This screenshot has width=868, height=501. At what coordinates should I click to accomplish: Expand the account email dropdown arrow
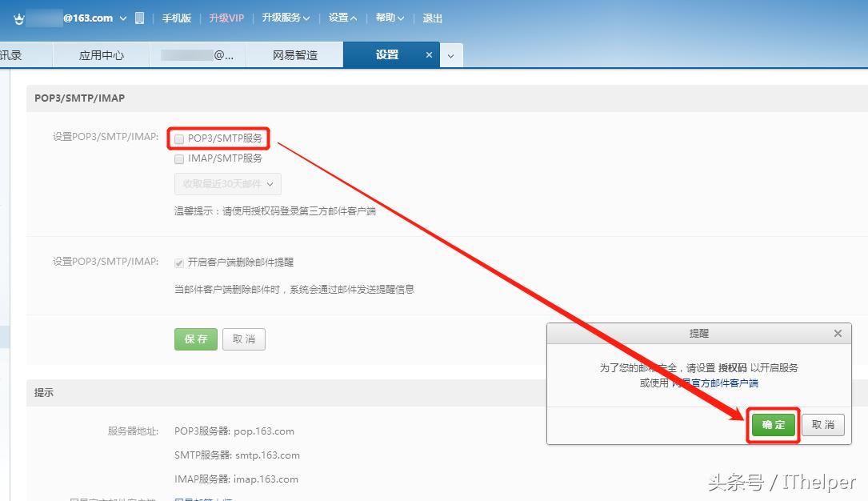122,17
